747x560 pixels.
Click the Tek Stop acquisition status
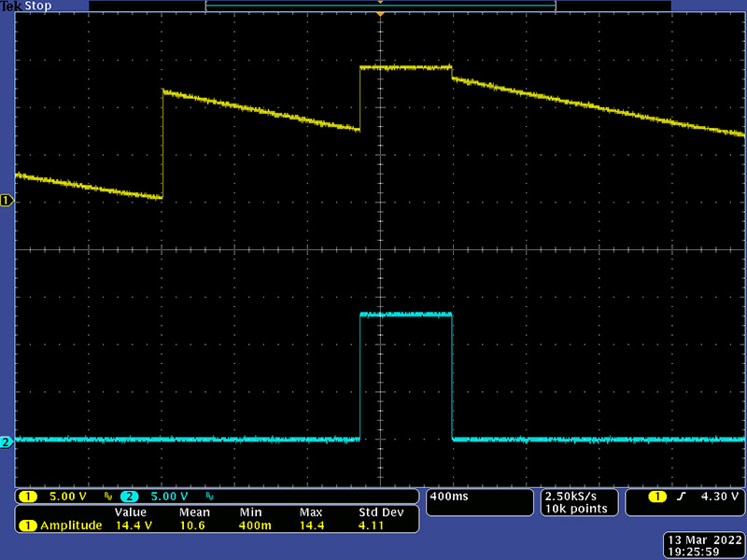click(25, 6)
